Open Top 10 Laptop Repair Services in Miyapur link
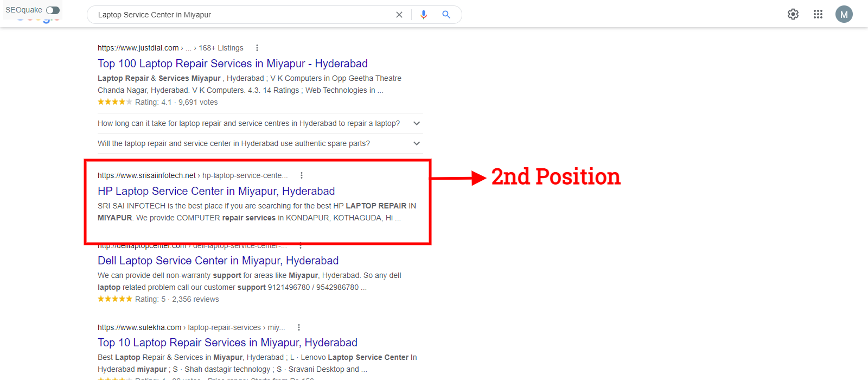 tap(227, 343)
